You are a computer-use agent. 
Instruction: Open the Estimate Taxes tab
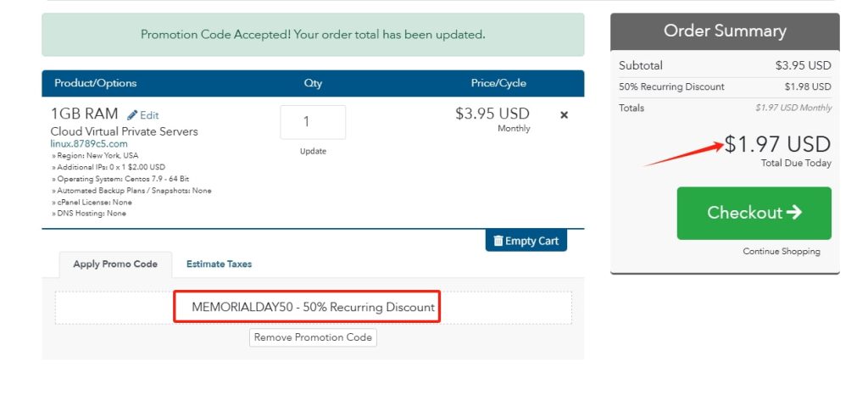point(219,264)
